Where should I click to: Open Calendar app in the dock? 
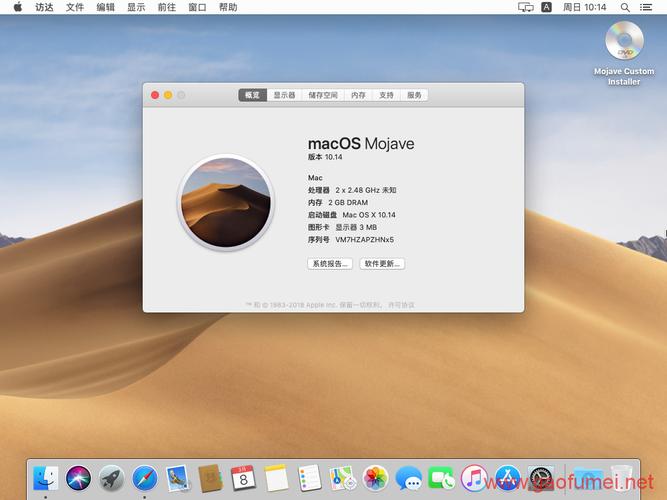click(x=243, y=479)
